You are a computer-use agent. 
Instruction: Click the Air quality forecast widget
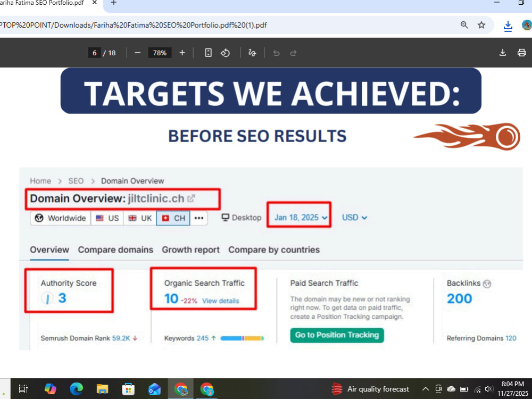coord(370,389)
